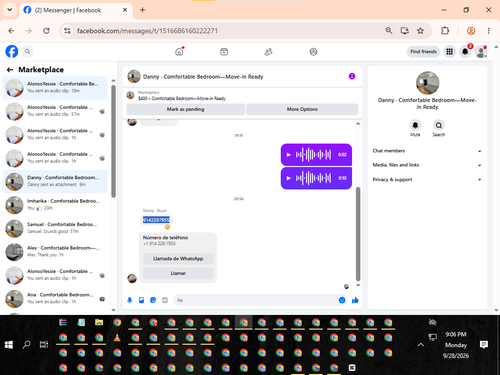Open AlonsoYessie chat sent 10m ago
The width and height of the screenshot is (500, 375).
click(55, 88)
